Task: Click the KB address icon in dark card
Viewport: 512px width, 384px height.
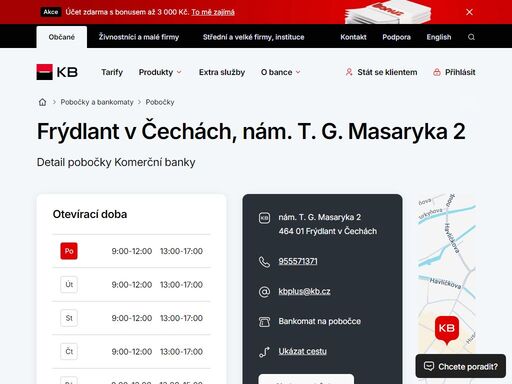Action: coord(264,218)
